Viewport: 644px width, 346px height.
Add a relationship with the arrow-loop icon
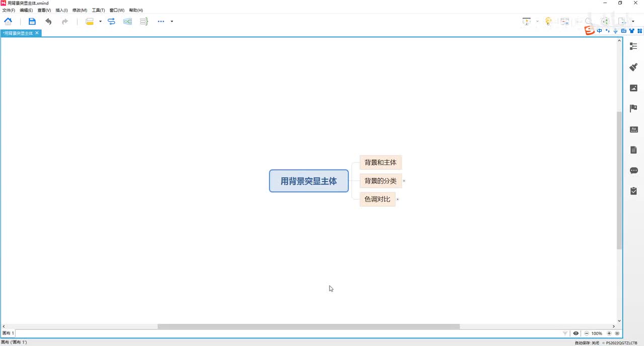(x=111, y=21)
